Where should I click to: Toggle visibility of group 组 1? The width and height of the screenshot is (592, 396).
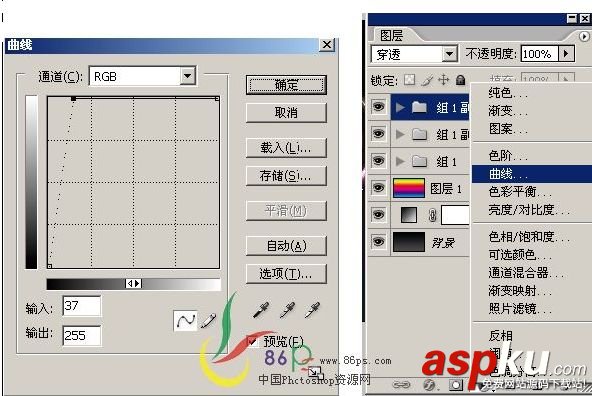pyautogui.click(x=378, y=161)
